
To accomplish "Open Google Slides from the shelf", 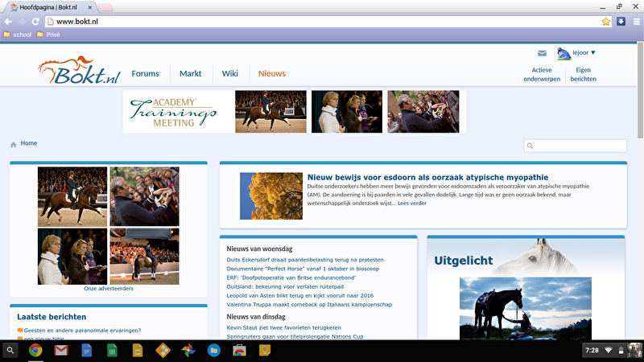I will 138,351.
